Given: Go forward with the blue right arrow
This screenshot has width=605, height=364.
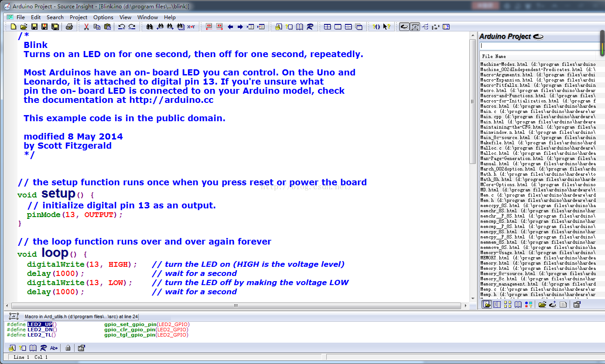Looking at the screenshot, I should 240,27.
